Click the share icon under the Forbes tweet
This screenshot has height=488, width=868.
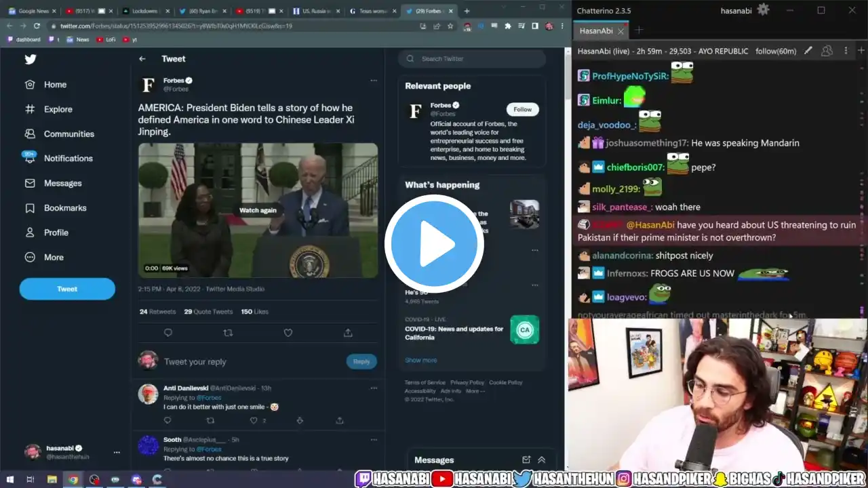pos(348,333)
